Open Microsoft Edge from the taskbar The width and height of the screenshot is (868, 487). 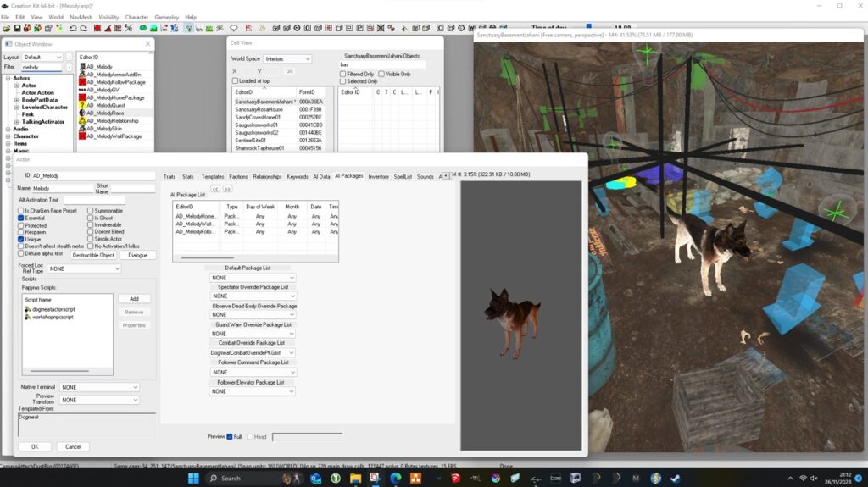pyautogui.click(x=395, y=479)
